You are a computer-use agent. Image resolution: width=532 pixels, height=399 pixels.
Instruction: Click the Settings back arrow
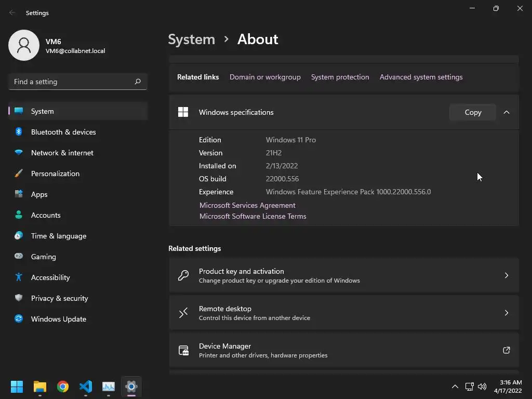point(12,12)
